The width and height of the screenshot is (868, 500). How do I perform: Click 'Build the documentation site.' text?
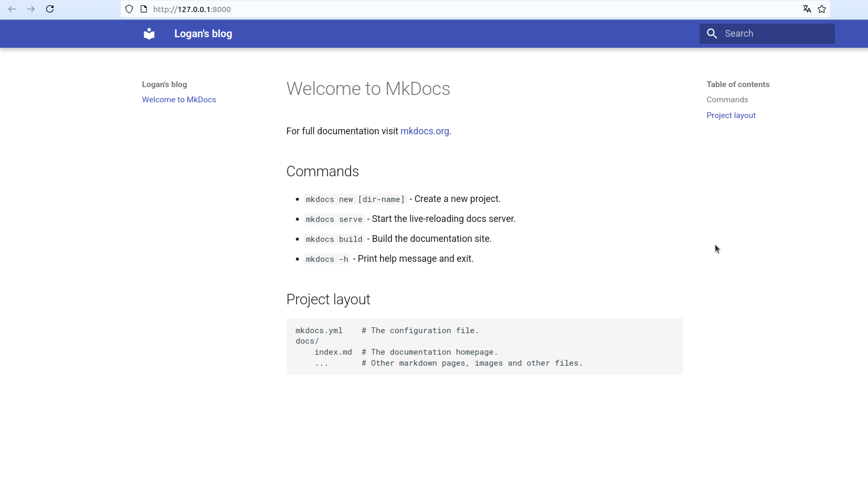coord(432,239)
